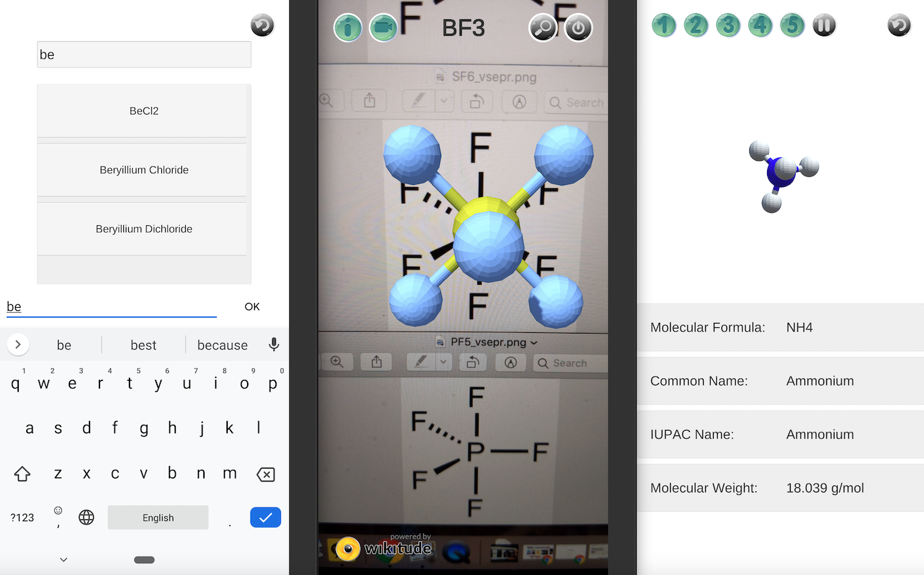Tap the microphone voice input icon
This screenshot has height=575, width=924.
click(273, 345)
